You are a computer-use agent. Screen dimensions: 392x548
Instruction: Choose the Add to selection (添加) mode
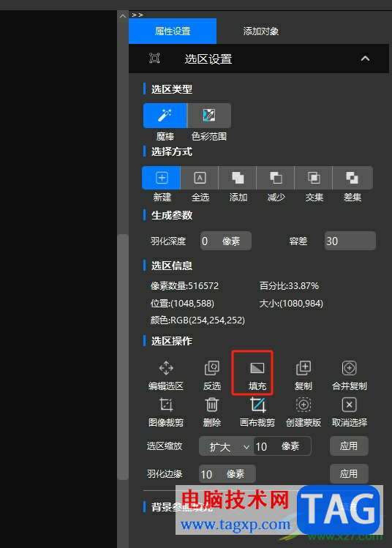click(238, 178)
